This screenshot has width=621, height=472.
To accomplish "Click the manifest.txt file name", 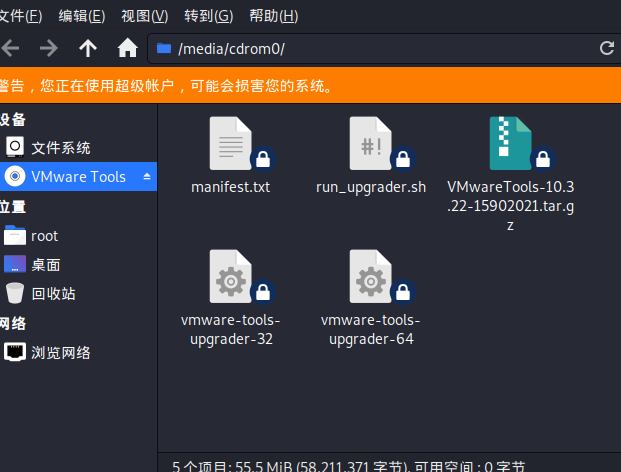I will coord(231,187).
